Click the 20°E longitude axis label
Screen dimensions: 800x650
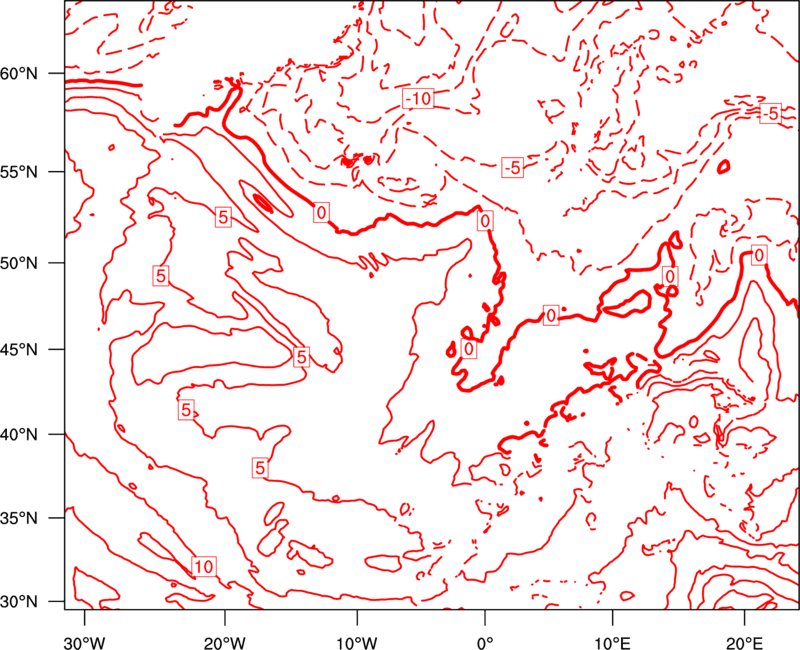[744, 642]
